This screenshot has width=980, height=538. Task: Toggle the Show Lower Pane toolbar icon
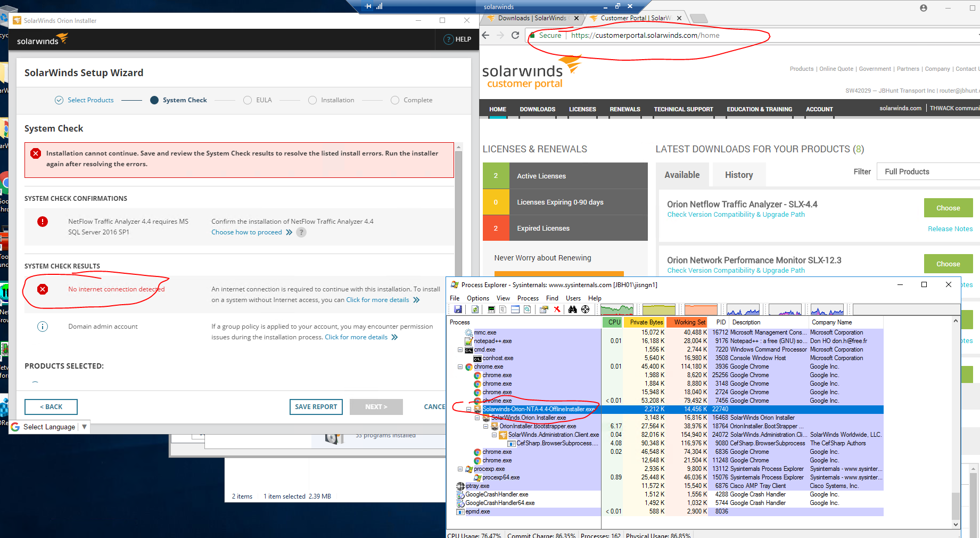coord(515,309)
